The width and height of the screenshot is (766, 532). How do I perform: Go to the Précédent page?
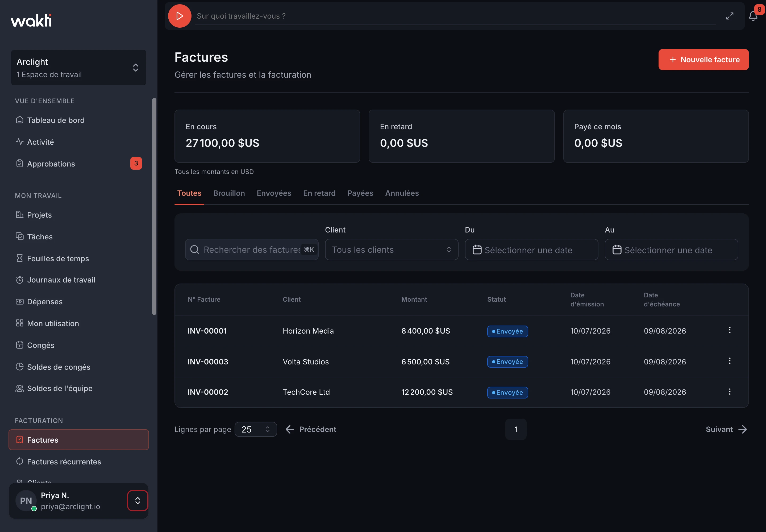[311, 429]
